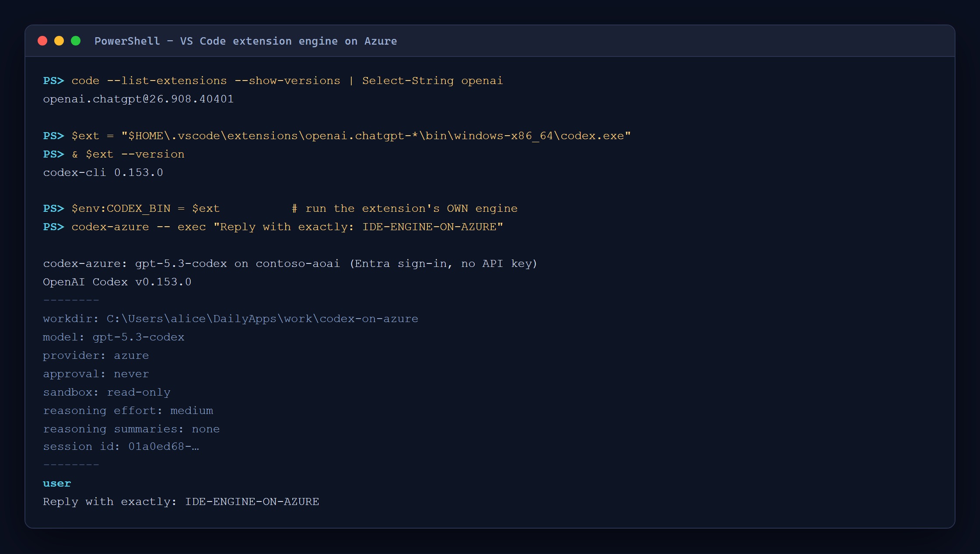Image resolution: width=980 pixels, height=554 pixels.
Task: Click the 'workdir: C:\Users\alice\DailyApps...' line
Action: coord(231,319)
